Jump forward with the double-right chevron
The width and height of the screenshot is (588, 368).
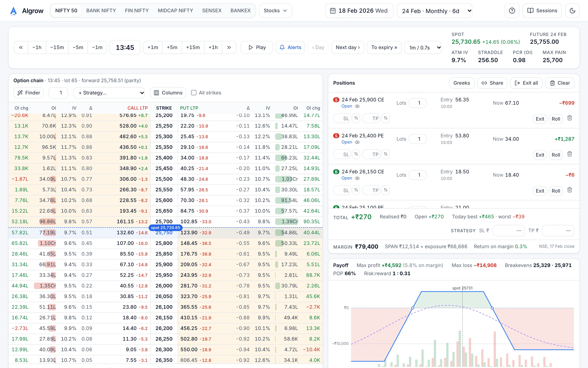tap(229, 47)
